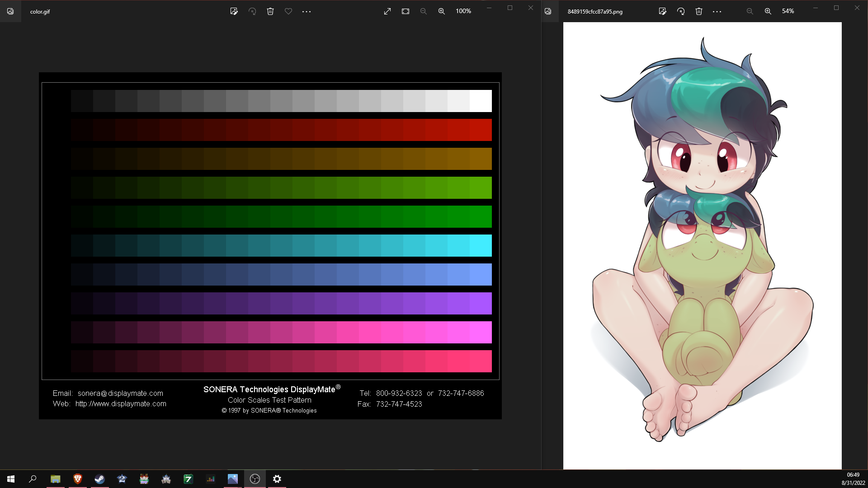Image resolution: width=868 pixels, height=488 pixels.
Task: Open edit image tool in color.gif window
Action: tap(234, 11)
